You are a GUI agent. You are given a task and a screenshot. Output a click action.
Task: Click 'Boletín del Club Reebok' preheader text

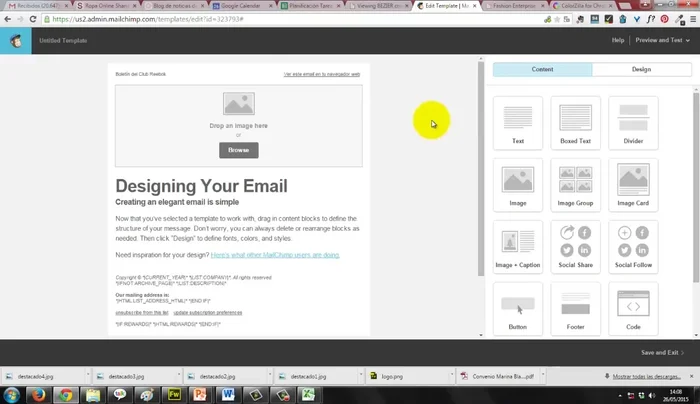(x=141, y=74)
